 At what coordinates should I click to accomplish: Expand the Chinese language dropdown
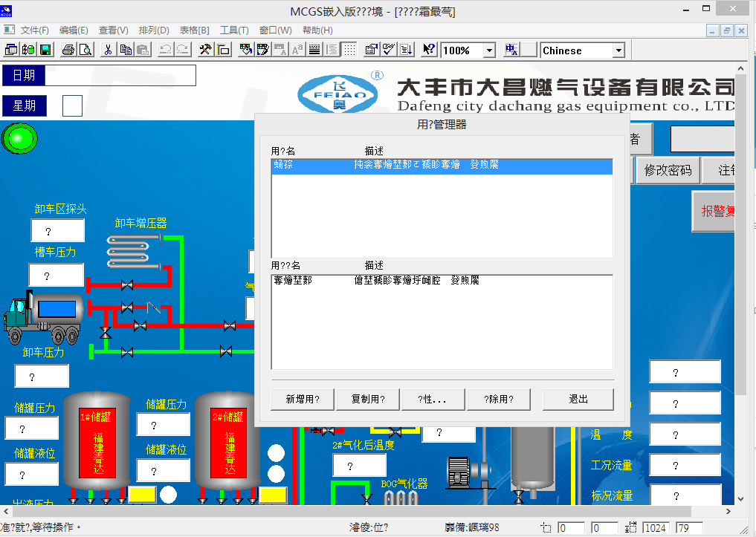618,51
